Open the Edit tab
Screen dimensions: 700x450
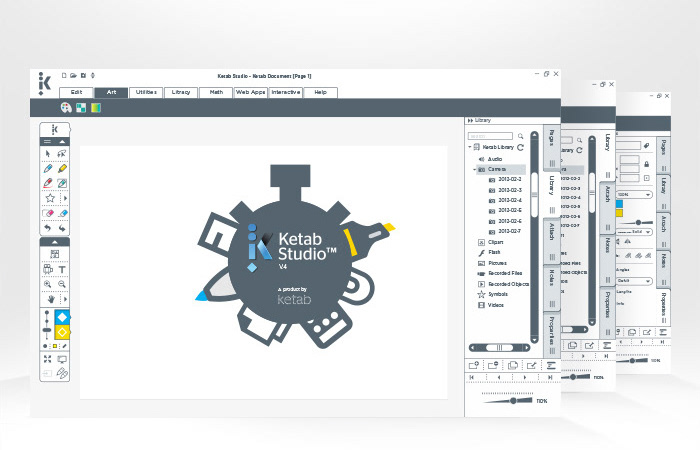pyautogui.click(x=76, y=92)
